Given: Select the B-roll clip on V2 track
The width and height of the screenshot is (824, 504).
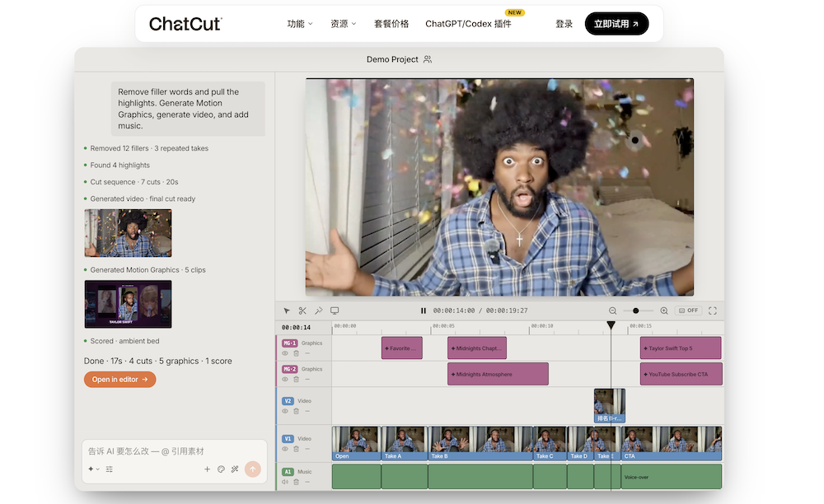Looking at the screenshot, I should 610,405.
